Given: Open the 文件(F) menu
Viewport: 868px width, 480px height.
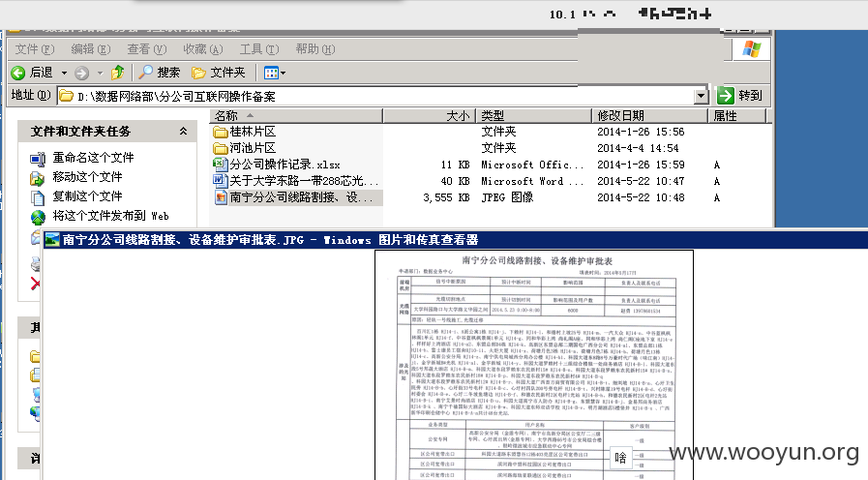Looking at the screenshot, I should click(34, 49).
